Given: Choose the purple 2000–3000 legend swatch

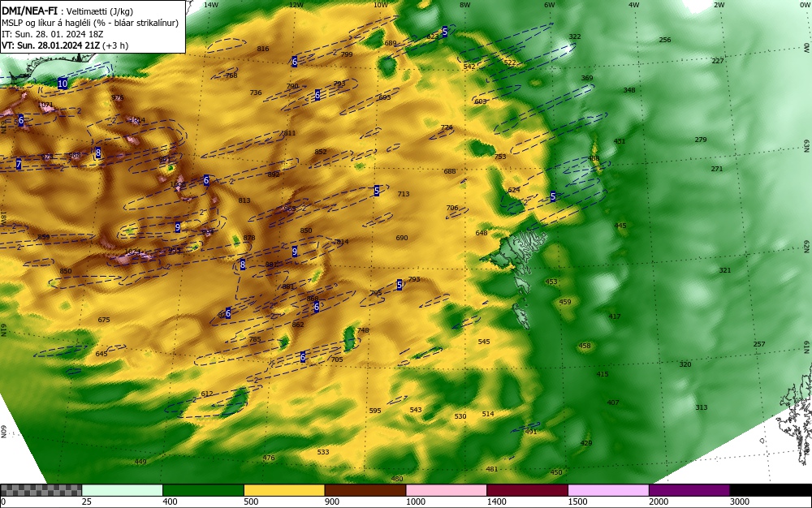Looking at the screenshot, I should 689,490.
